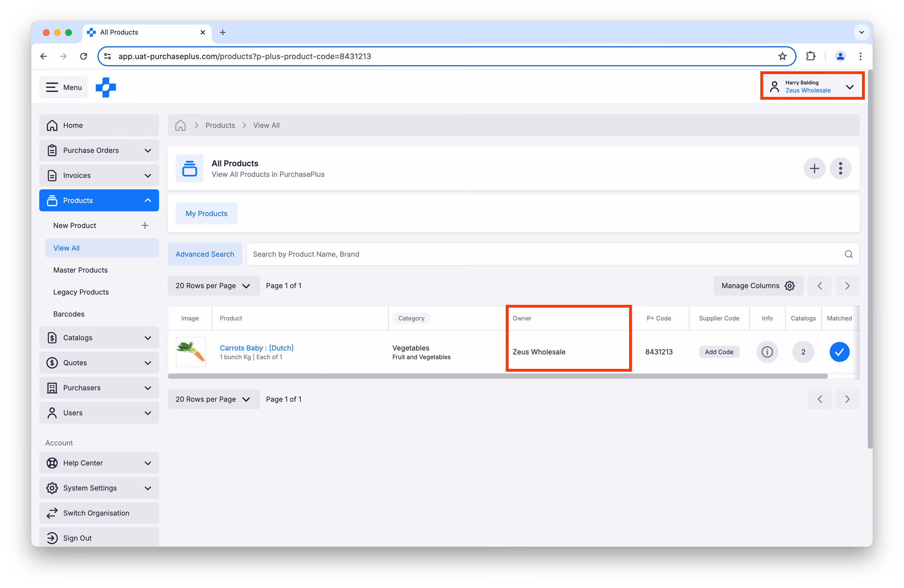This screenshot has height=588, width=904.
Task: Expand the Purchasers sidebar section
Action: click(x=99, y=387)
